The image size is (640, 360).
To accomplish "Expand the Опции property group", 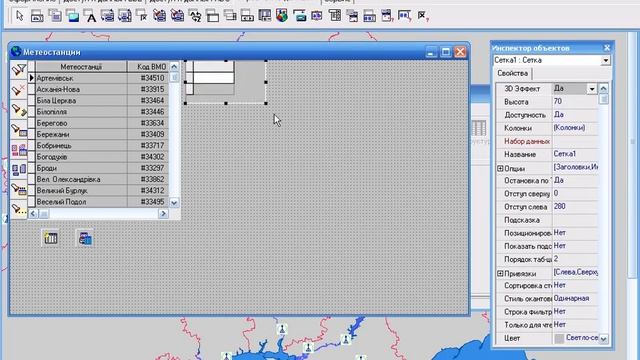I will coord(500,168).
